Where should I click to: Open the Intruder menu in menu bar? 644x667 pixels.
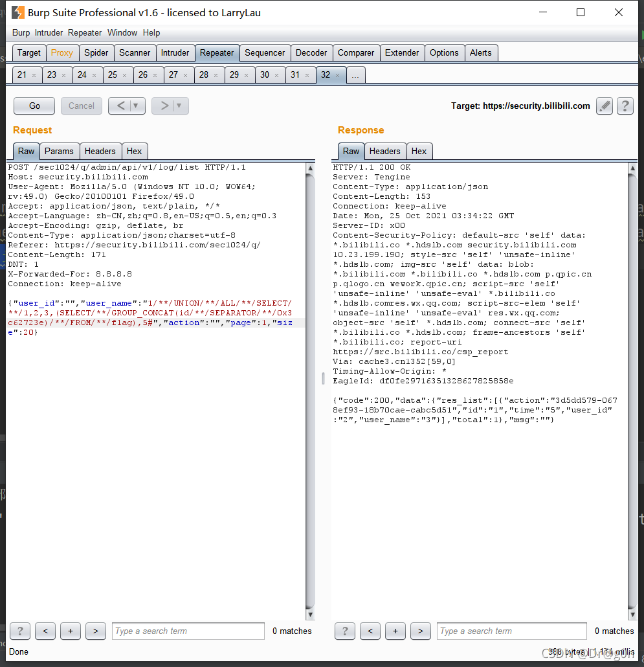49,33
